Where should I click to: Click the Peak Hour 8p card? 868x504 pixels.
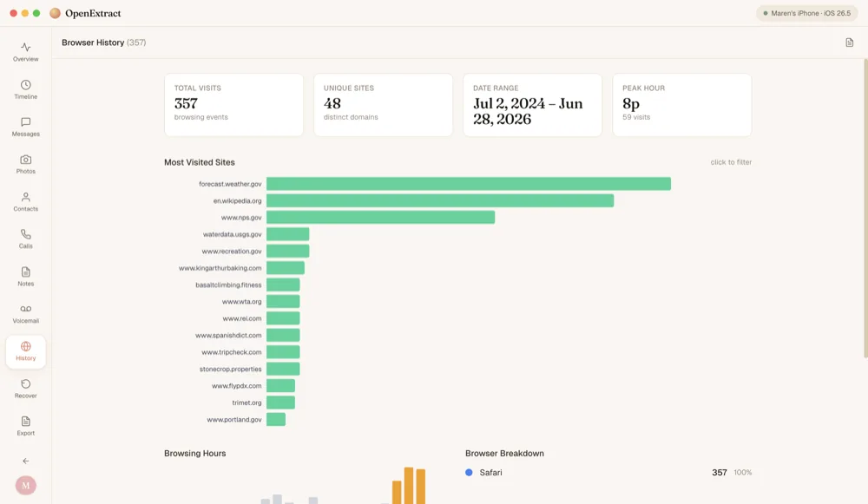(x=682, y=105)
